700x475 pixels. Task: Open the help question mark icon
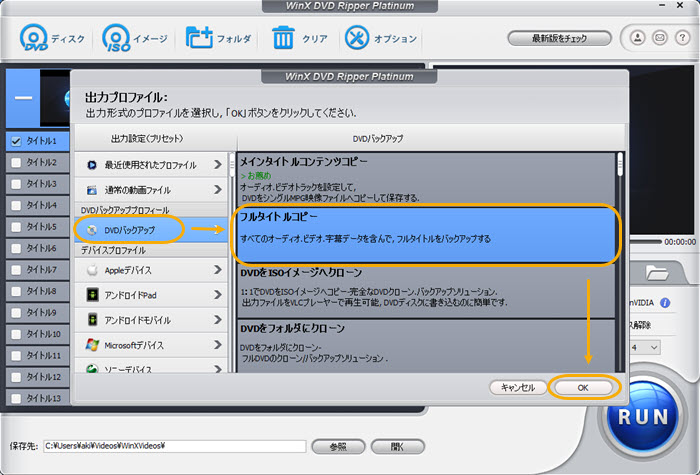pyautogui.click(x=682, y=38)
